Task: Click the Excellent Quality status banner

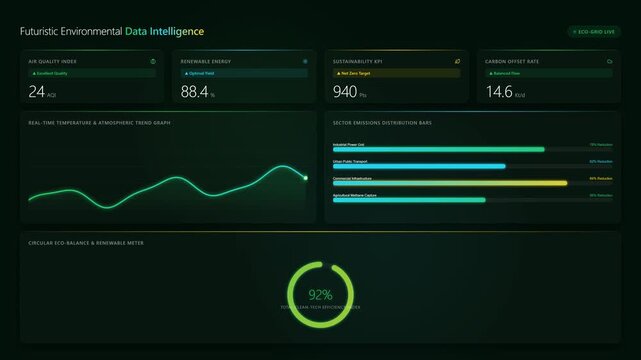Action: 92,74
